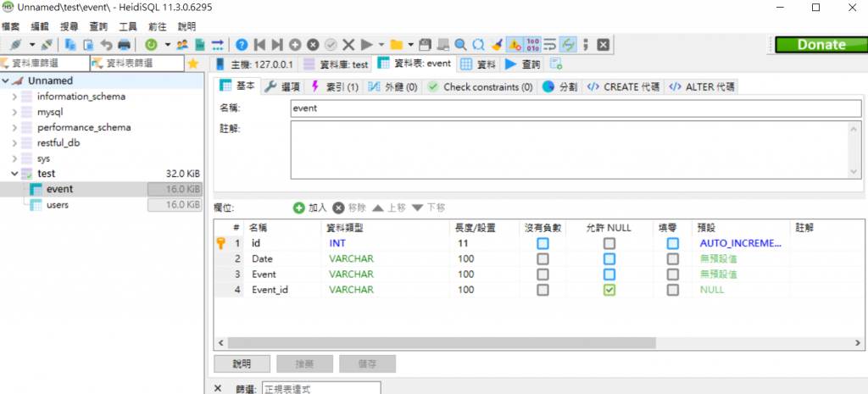Click the disconnect session icon
Image resolution: width=868 pixels, height=394 pixels.
click(47, 44)
